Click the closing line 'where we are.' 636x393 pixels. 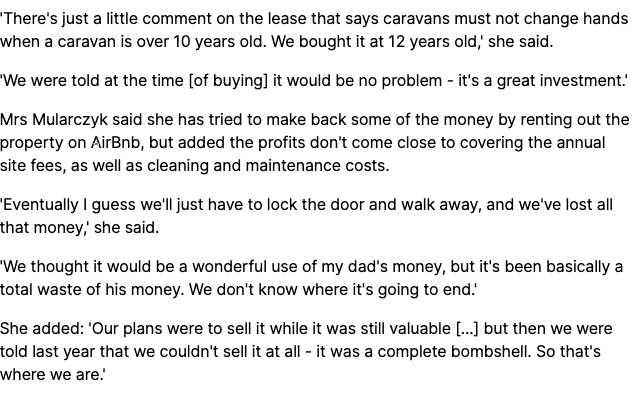pyautogui.click(x=52, y=374)
